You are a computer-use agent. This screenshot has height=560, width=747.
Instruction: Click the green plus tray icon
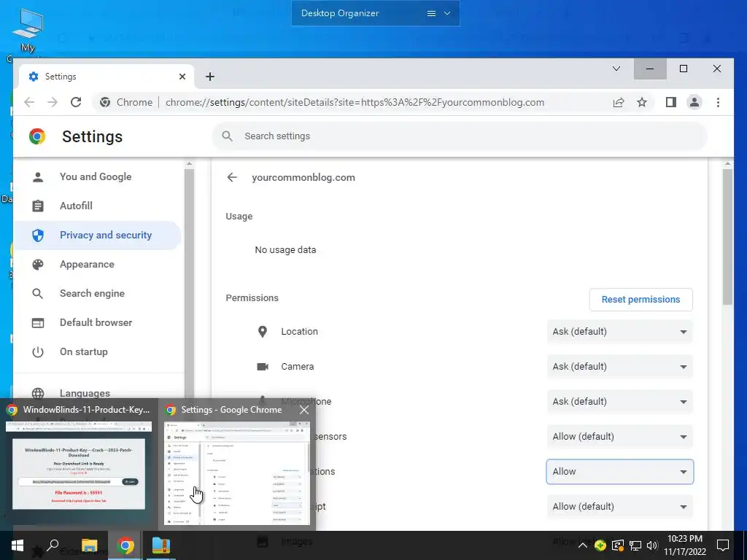point(600,545)
